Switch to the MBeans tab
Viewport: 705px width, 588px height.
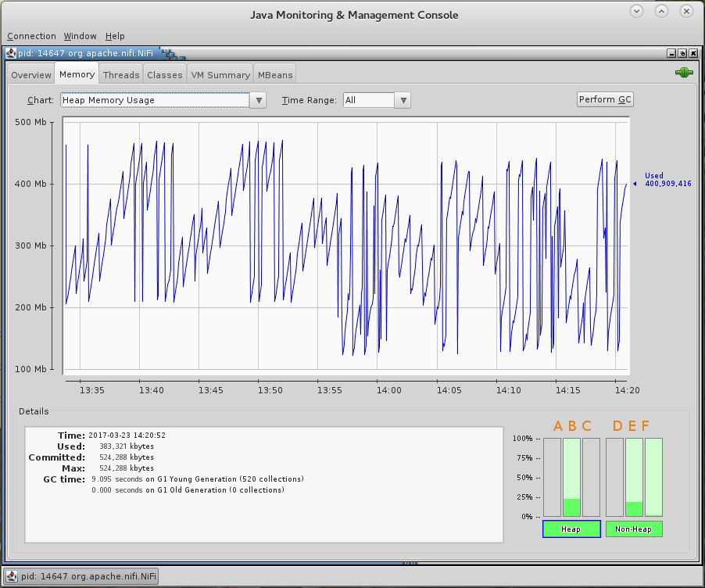(x=275, y=75)
